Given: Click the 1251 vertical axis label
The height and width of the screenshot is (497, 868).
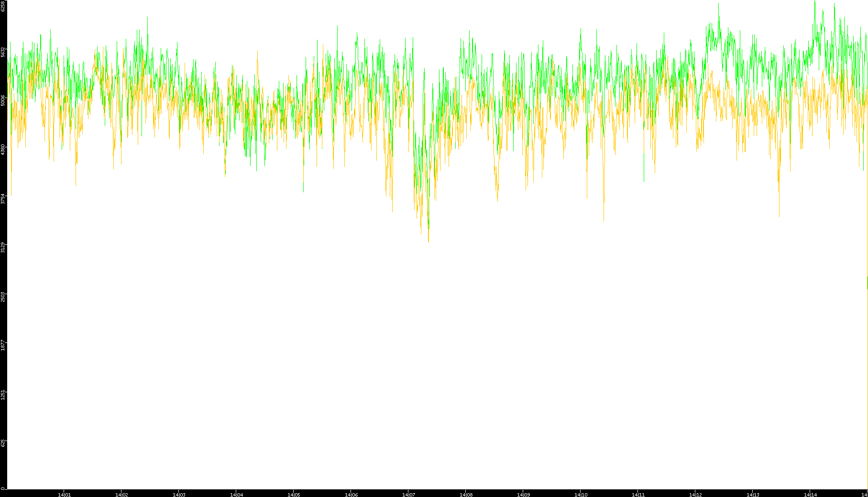Looking at the screenshot, I should [3, 395].
